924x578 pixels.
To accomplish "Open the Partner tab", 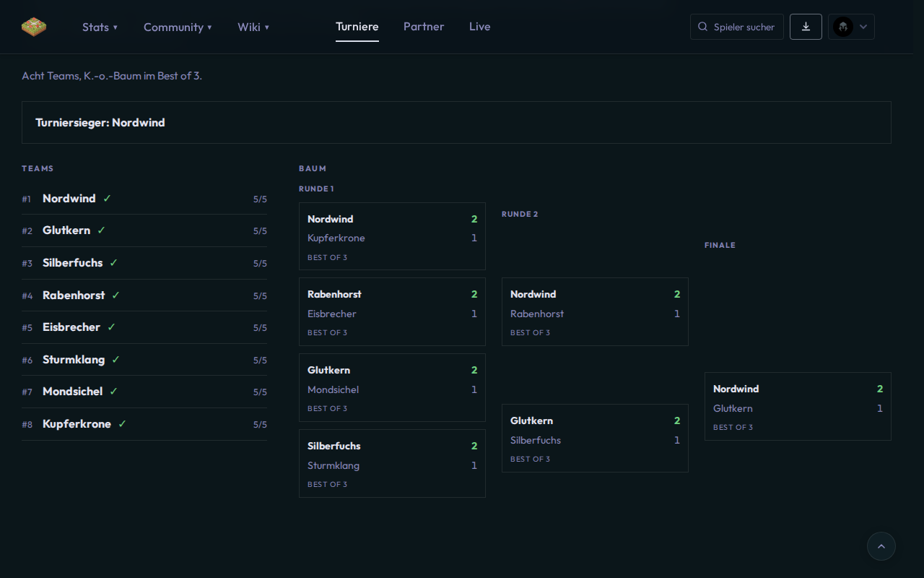I will point(424,27).
